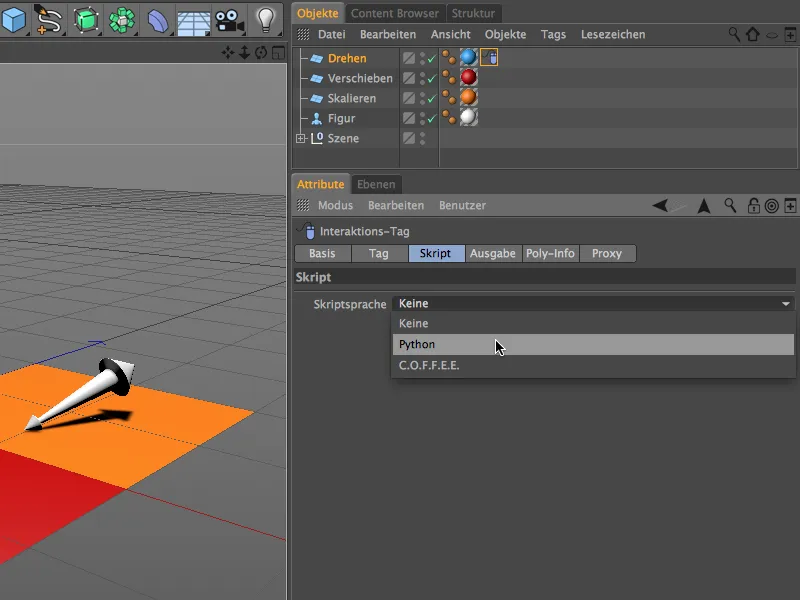Select the Verschieben object in the list

click(x=360, y=78)
